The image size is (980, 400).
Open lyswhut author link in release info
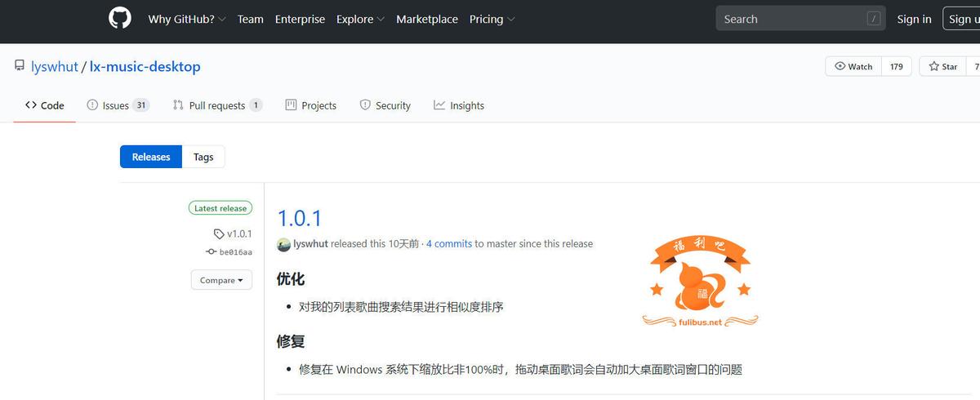(310, 244)
